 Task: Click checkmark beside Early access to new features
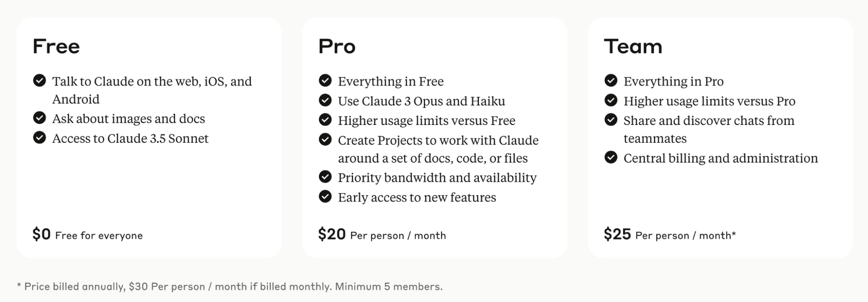pos(325,197)
